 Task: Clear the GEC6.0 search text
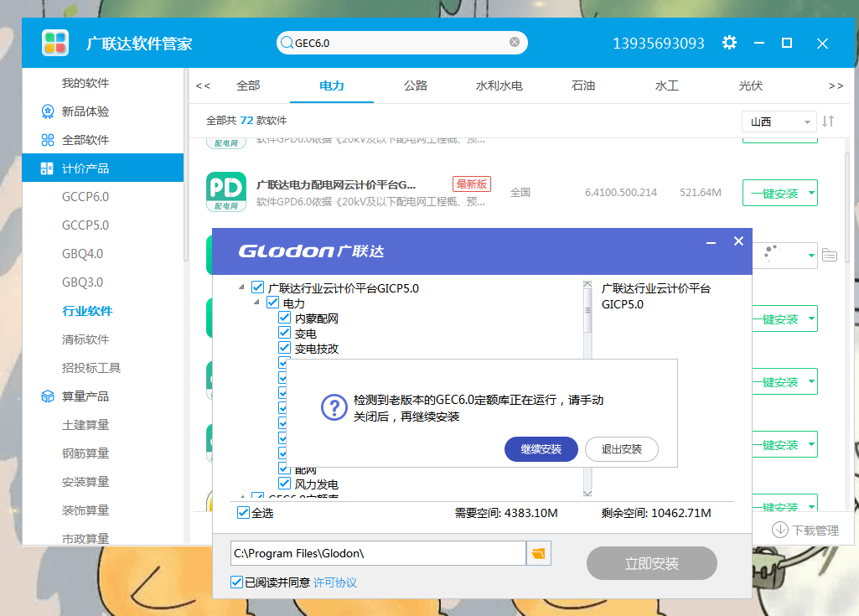515,42
